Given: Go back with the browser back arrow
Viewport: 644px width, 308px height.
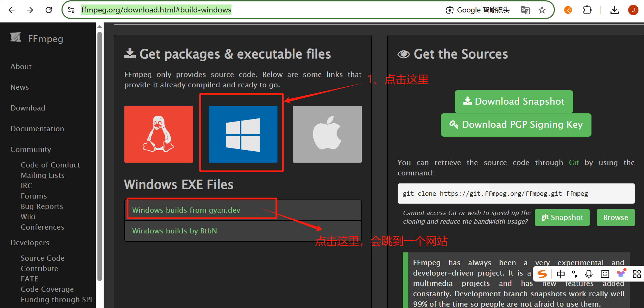Looking at the screenshot, I should click(x=11, y=10).
